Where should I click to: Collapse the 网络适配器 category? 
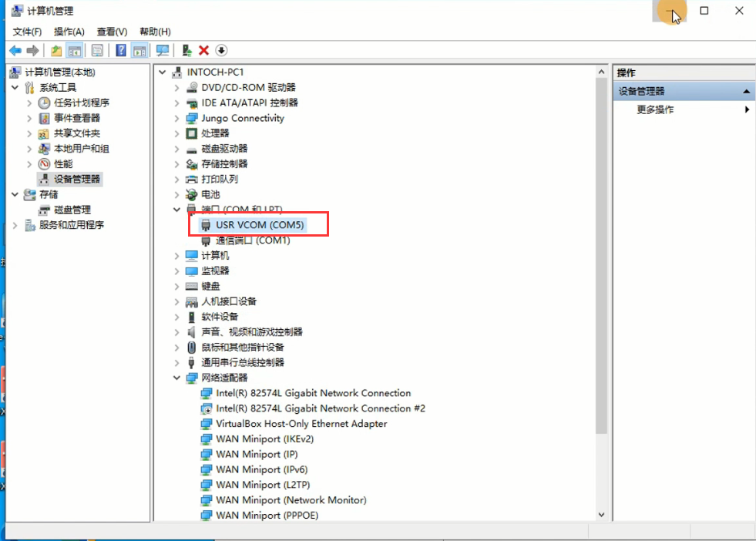click(x=176, y=378)
